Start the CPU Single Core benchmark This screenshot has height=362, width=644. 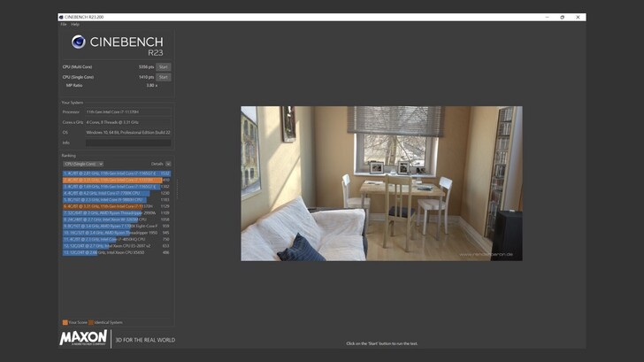tap(164, 77)
